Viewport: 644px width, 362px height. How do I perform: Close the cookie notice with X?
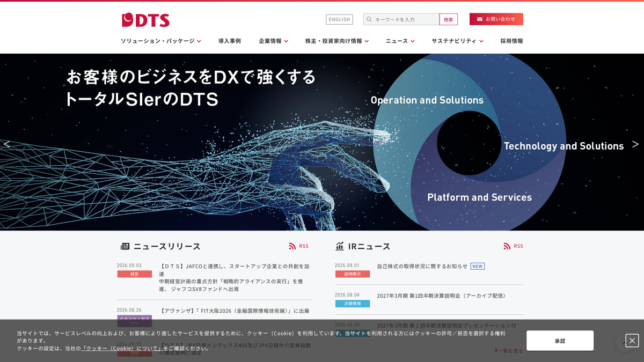click(x=632, y=341)
